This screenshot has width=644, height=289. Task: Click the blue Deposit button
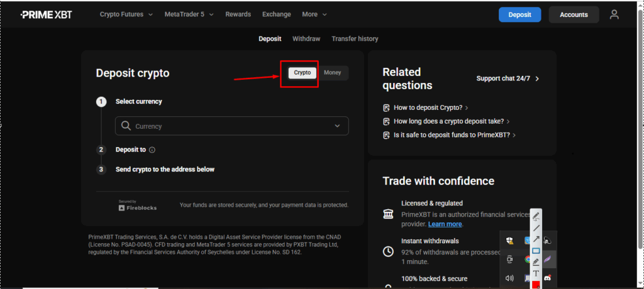(519, 14)
